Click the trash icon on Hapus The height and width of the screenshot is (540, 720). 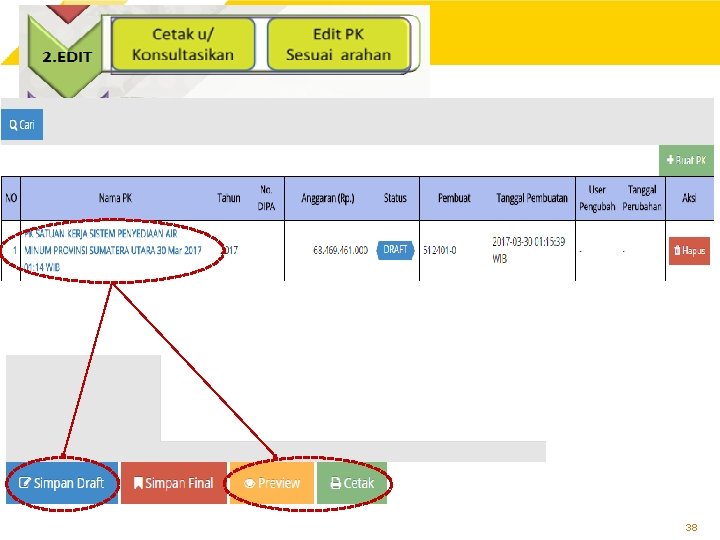click(677, 250)
